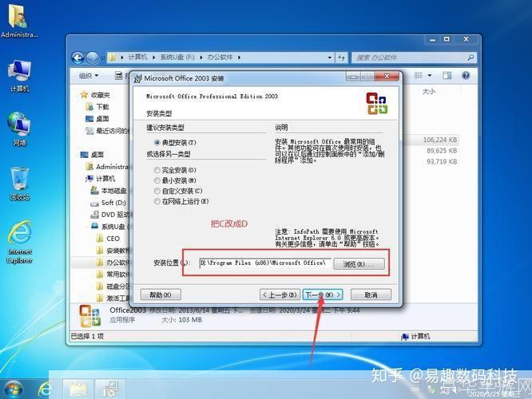Image resolution: width=532 pixels, height=399 pixels.
Task: Select 完全安装 (O) radio button
Action: click(157, 170)
